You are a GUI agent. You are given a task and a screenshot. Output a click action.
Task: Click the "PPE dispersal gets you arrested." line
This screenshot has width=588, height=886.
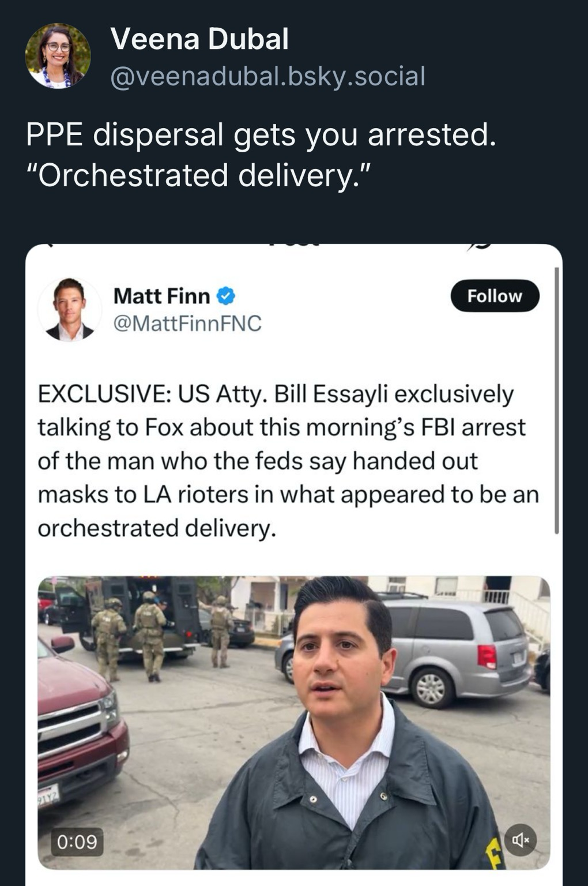point(261,135)
